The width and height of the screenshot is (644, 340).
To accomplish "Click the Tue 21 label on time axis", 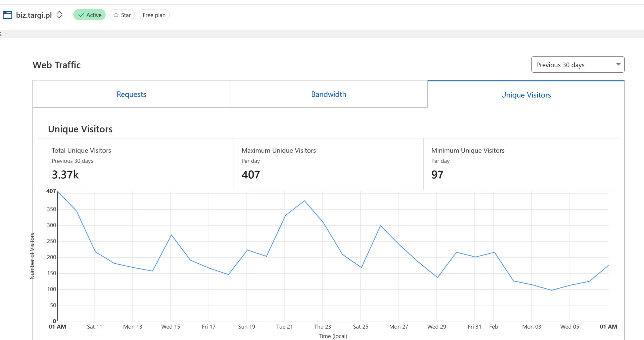I will (285, 327).
